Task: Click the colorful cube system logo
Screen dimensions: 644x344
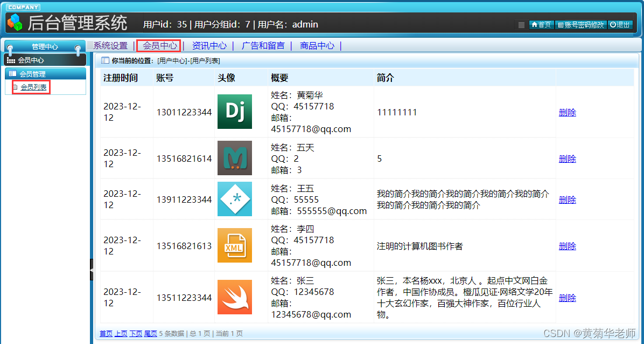Action: [x=15, y=22]
